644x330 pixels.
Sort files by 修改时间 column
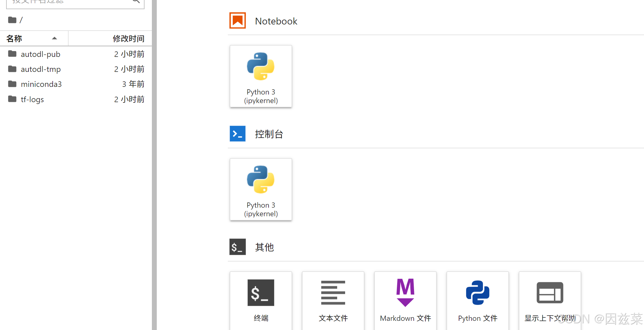110,39
